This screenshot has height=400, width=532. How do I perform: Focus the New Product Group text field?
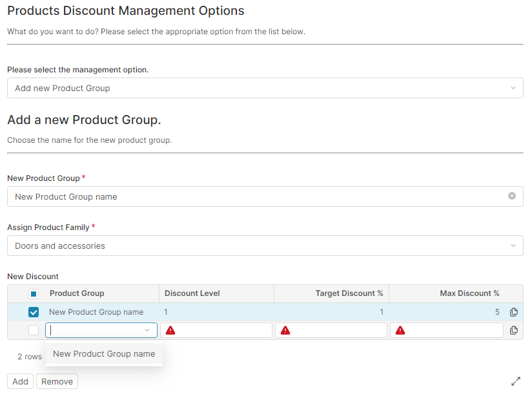point(265,196)
